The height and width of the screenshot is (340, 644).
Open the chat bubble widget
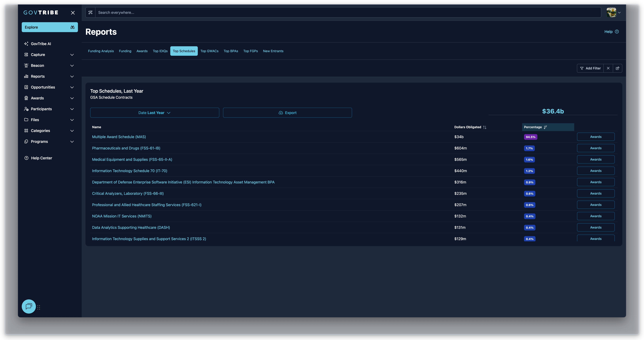(29, 306)
